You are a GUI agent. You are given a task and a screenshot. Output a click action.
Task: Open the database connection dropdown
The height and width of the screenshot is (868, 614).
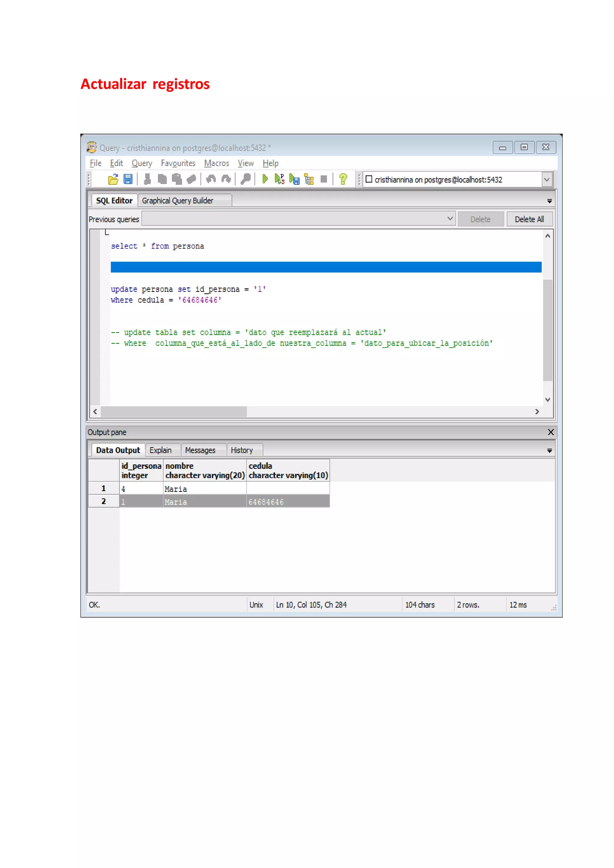coord(547,180)
